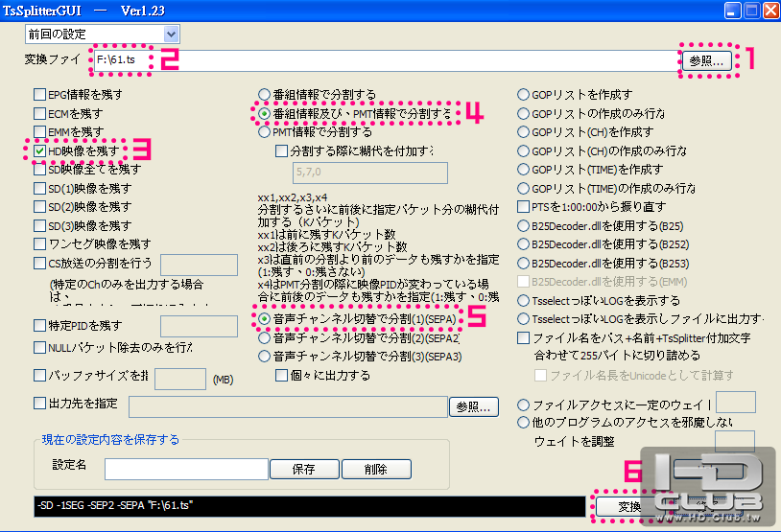
Task: Select ファイルアクセスに一定のウェイト radio
Action: click(x=523, y=405)
